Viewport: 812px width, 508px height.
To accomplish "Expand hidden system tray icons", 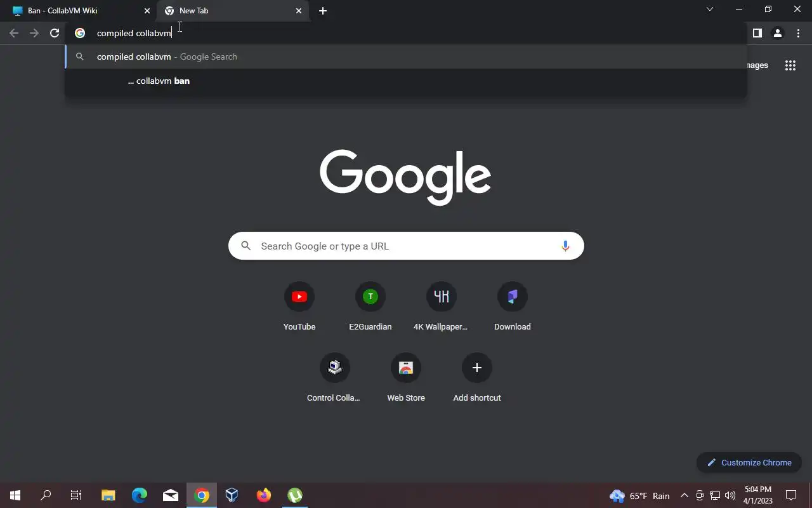I will [x=684, y=495].
